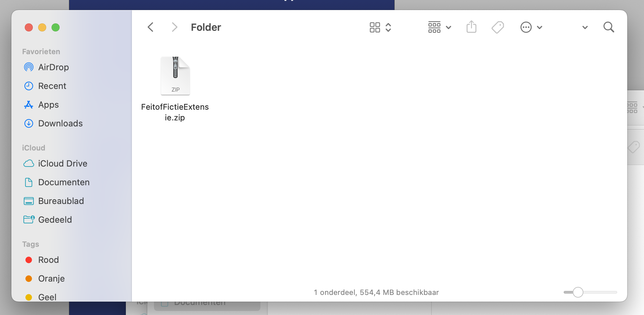Open the search magnifier in Finder
Image resolution: width=644 pixels, height=315 pixels.
(x=609, y=27)
